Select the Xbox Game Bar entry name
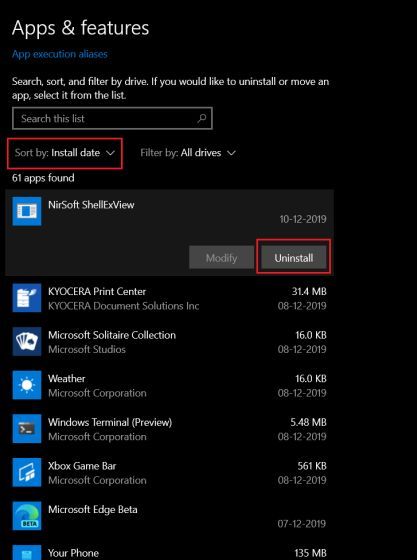The height and width of the screenshot is (560, 417). click(x=82, y=466)
